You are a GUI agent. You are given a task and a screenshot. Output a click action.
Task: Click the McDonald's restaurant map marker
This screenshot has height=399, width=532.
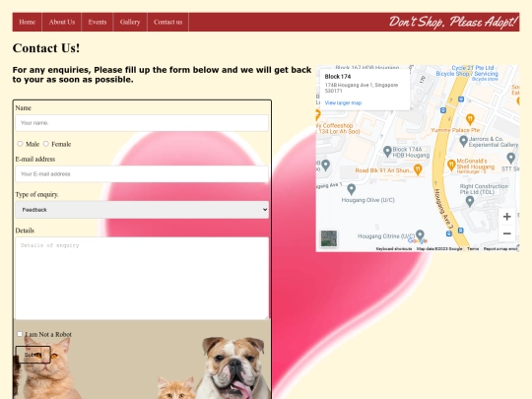point(451,165)
